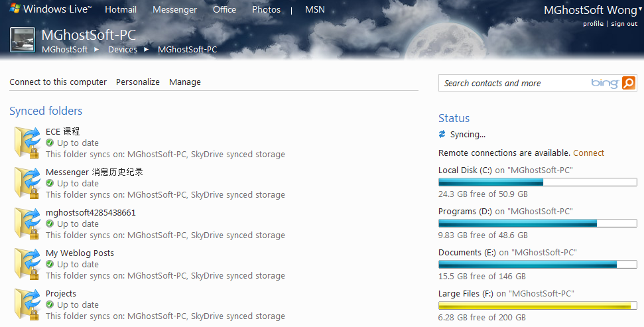The height and width of the screenshot is (327, 644).
Task: Click the orange Connect remote link
Action: [x=588, y=153]
